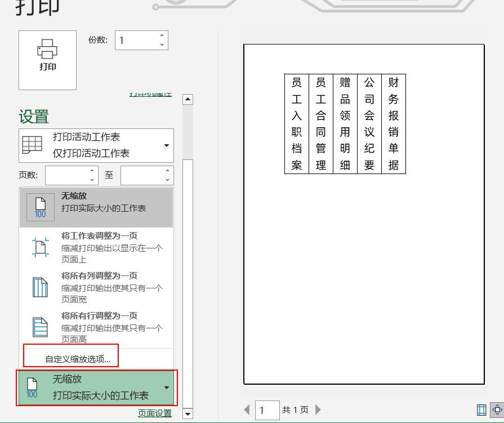504x423 pixels.
Task: Select 将所有列调整为一页 fit columns option
Action: (96, 287)
